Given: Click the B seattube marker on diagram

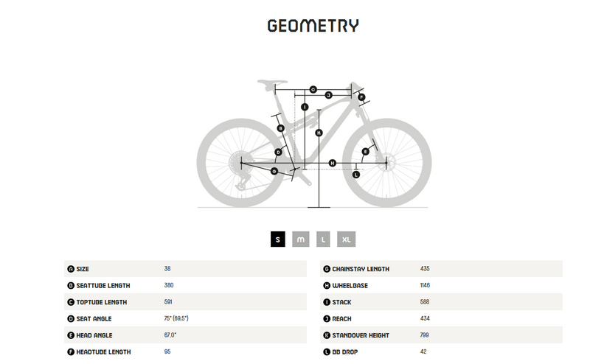Looking at the screenshot, I should pyautogui.click(x=281, y=128).
